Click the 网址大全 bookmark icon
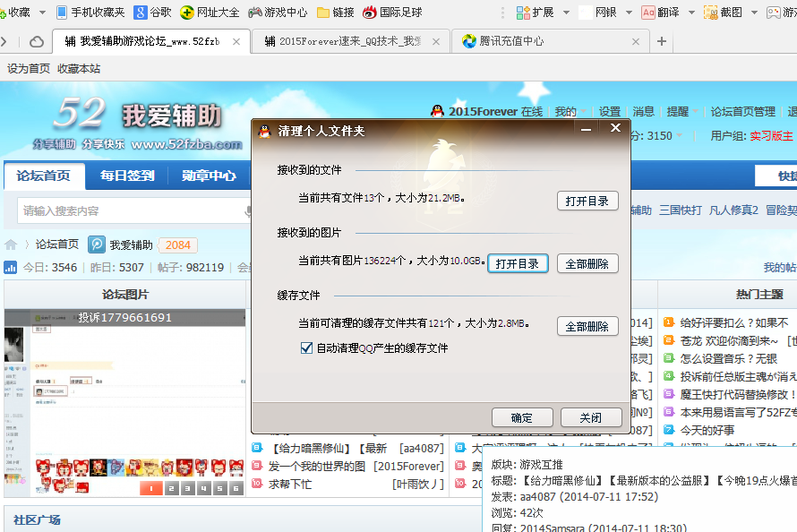Screen dimensions: 797x532 [x=186, y=13]
